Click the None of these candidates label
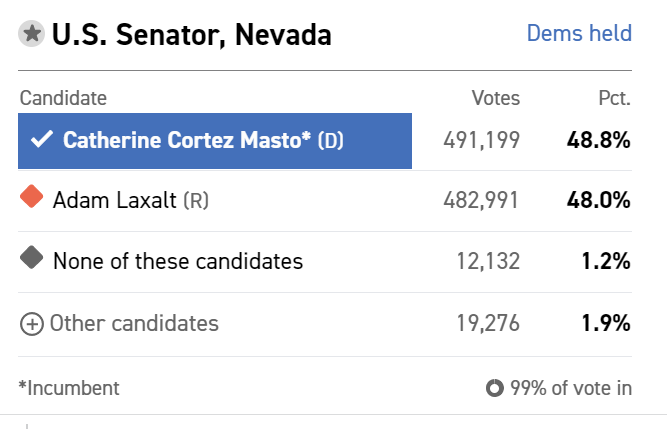Viewport: 667px width, 429px height. point(178,261)
